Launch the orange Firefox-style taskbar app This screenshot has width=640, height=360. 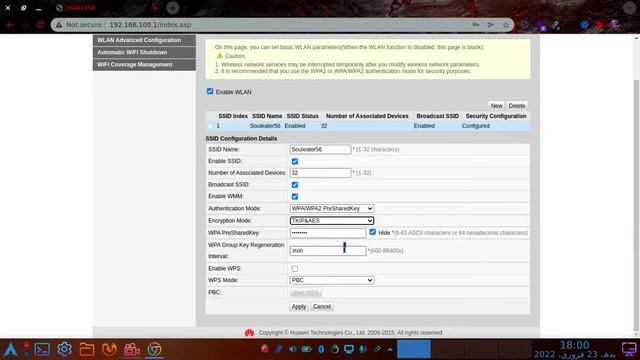[x=109, y=349]
